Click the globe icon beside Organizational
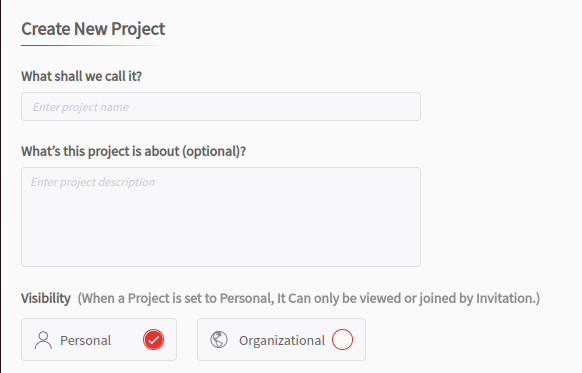Image resolution: width=582 pixels, height=373 pixels. (219, 339)
